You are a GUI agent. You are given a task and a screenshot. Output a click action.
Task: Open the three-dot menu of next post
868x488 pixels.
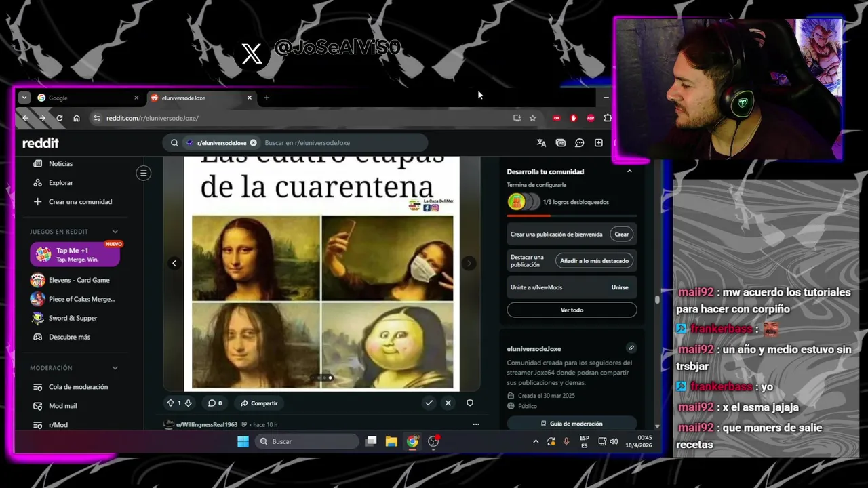(476, 424)
